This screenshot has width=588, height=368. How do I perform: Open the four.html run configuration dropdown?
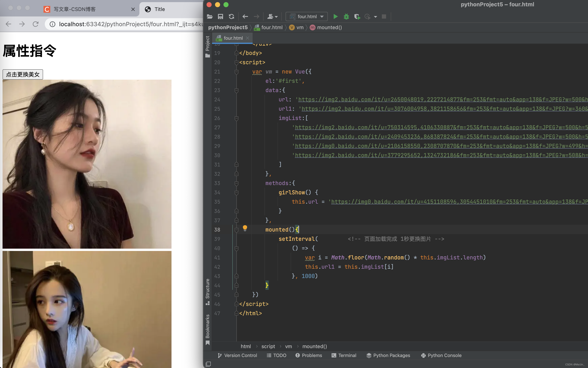point(306,16)
